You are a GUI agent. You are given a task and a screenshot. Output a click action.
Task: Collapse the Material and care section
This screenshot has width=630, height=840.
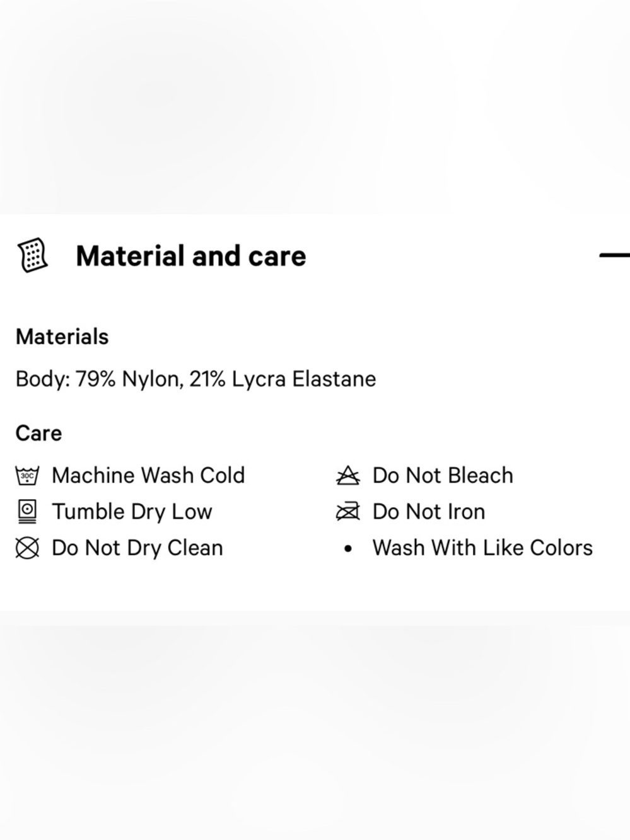coord(614,255)
